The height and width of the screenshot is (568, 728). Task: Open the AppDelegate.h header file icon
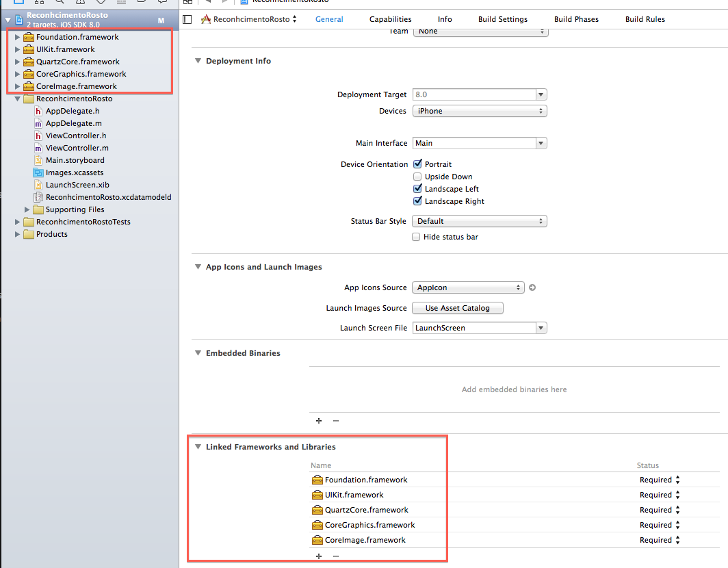[38, 111]
